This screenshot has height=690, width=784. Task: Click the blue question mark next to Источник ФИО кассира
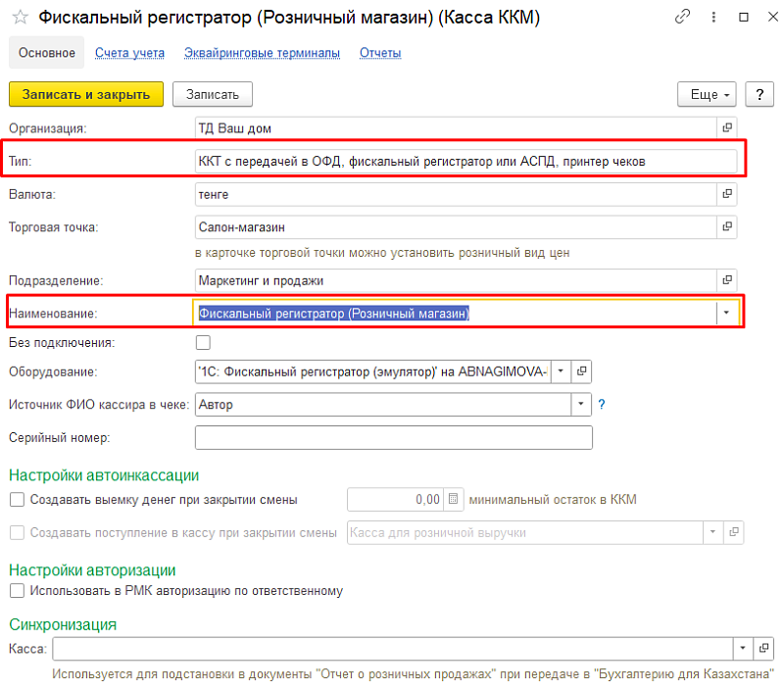[x=602, y=404]
